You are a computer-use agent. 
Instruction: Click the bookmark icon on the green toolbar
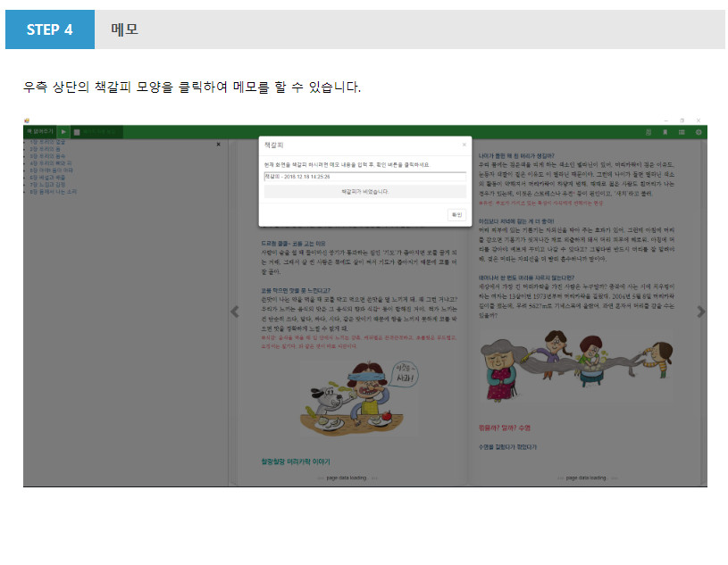tap(665, 132)
